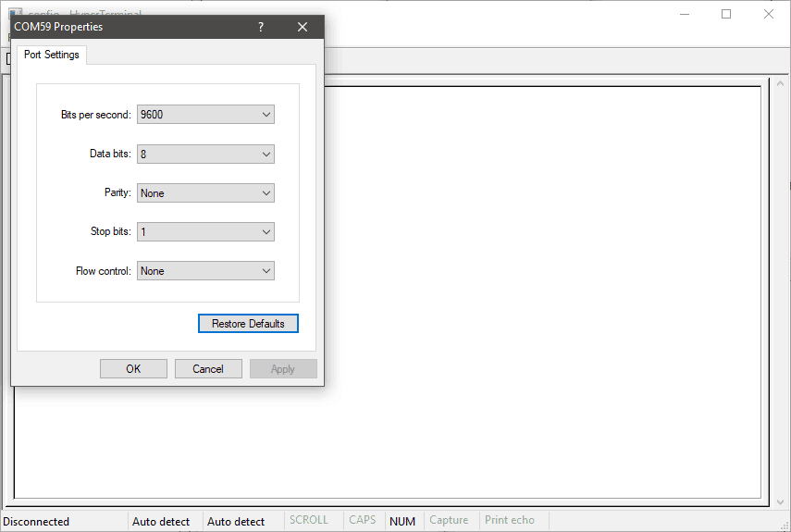Click the Restore Defaults button

point(248,324)
